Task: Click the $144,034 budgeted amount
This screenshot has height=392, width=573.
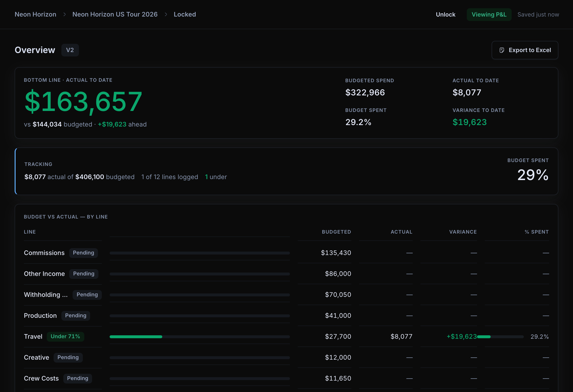Action: [x=47, y=124]
